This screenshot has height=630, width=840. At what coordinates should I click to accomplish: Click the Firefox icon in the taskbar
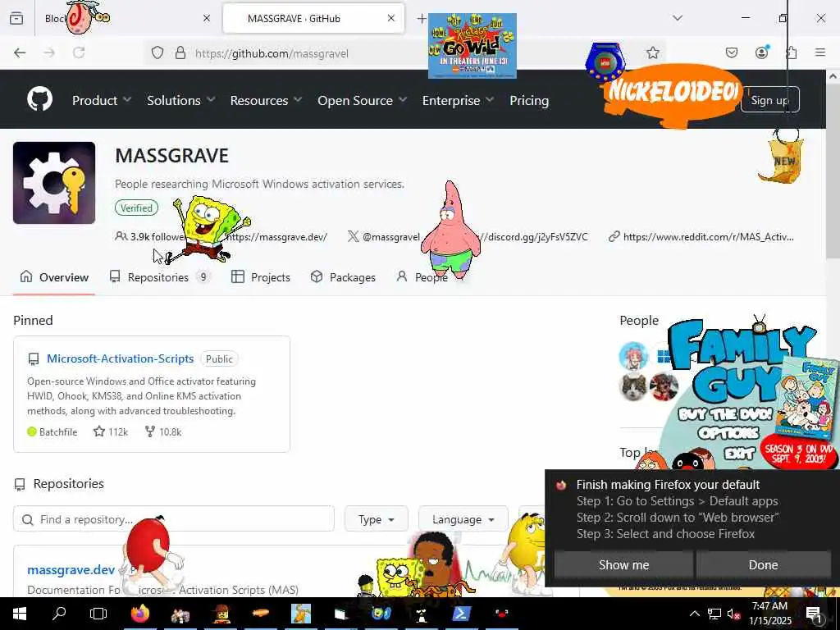(140, 614)
